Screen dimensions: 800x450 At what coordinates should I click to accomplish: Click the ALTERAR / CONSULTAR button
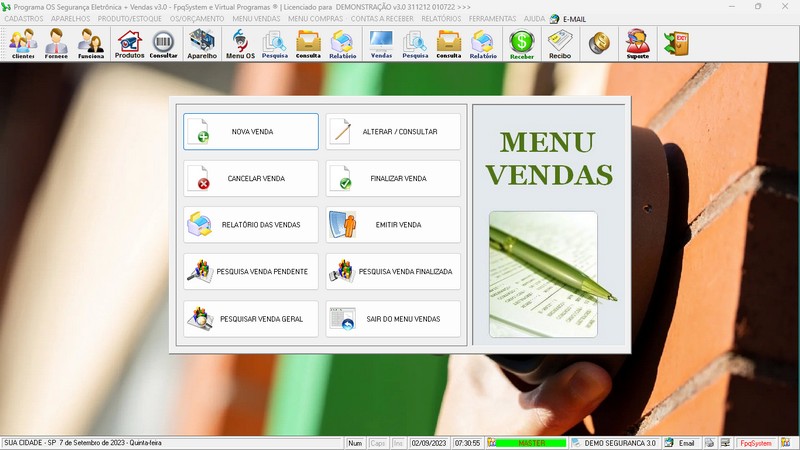[x=393, y=132]
